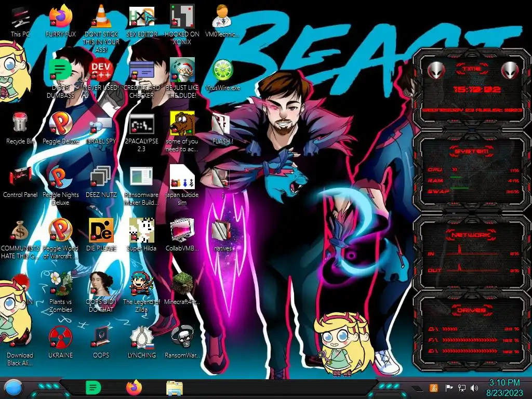This screenshot has height=399, width=532.
Task: Select the Peggle Deluxe shortcut
Action: pos(60,128)
